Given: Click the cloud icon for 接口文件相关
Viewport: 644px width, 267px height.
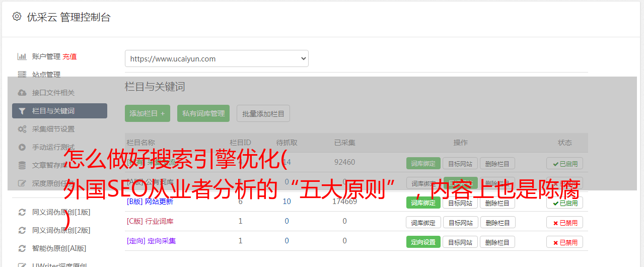Looking at the screenshot, I should tap(22, 93).
